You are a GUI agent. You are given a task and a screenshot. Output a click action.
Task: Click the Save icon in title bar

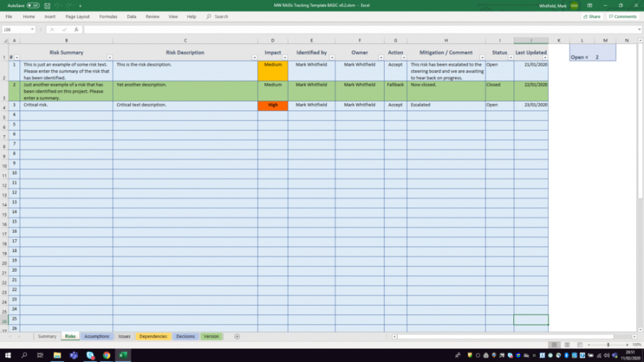47,6
